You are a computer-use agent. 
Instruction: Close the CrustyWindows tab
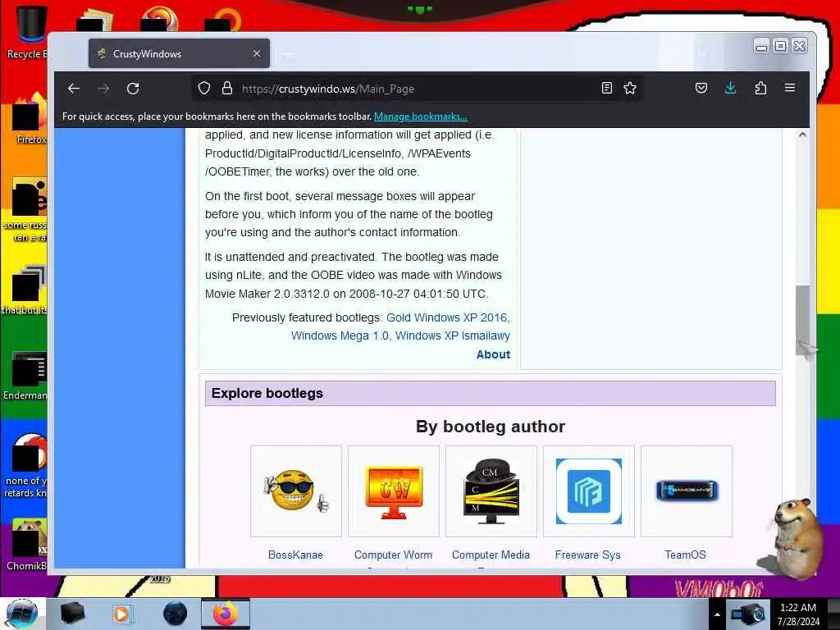coord(257,53)
